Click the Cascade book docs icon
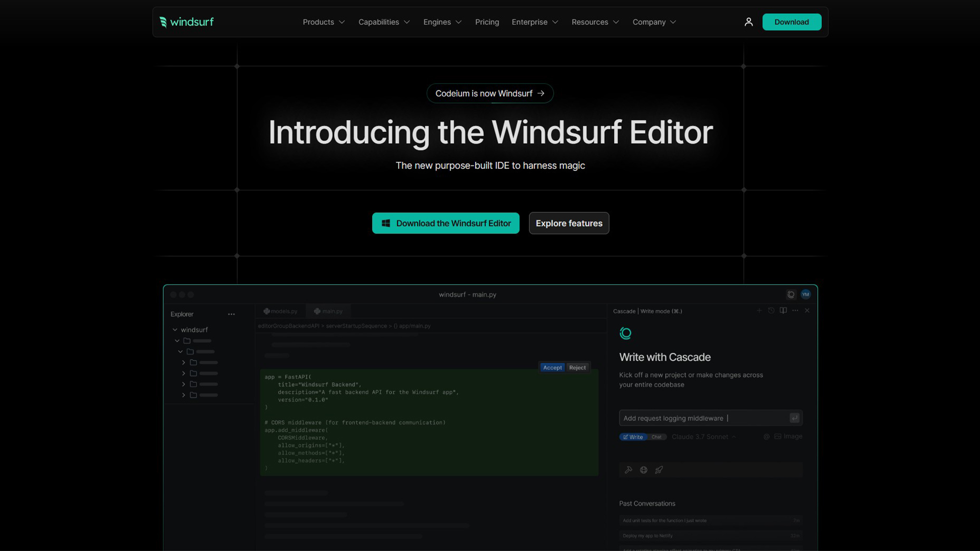The width and height of the screenshot is (980, 551). click(783, 311)
